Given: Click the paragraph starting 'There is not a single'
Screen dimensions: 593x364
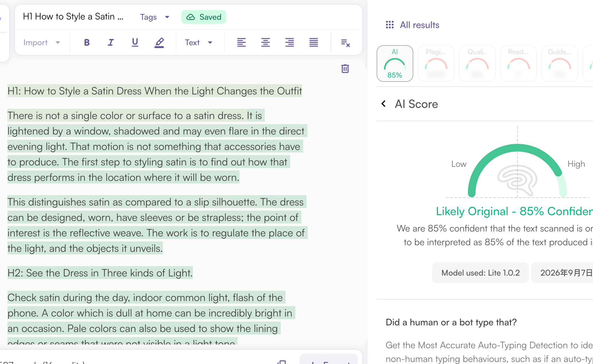Looking at the screenshot, I should [x=157, y=147].
